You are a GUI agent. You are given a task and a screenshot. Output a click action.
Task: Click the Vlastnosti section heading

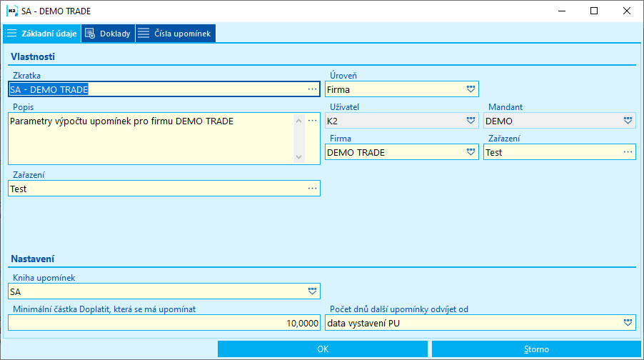[33, 56]
